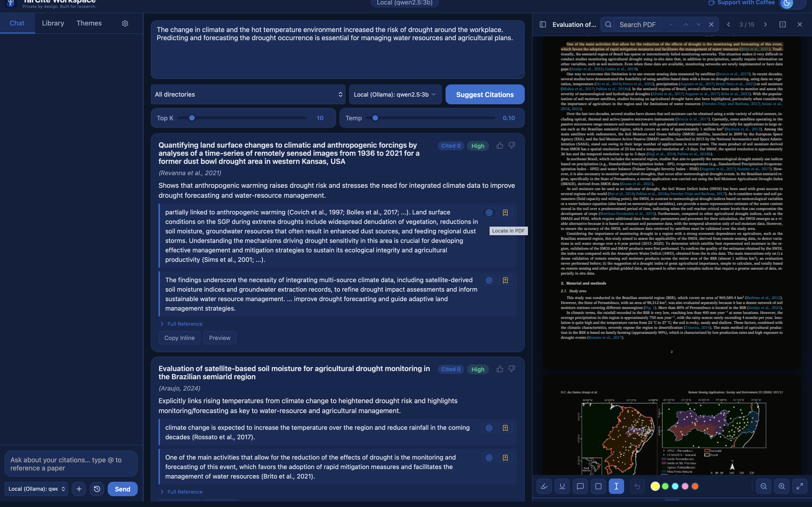
Task: Click the climate change query text area
Action: 337,50
